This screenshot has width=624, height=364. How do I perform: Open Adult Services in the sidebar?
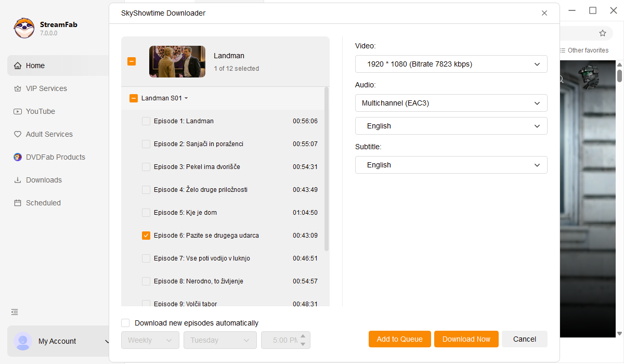tap(49, 134)
